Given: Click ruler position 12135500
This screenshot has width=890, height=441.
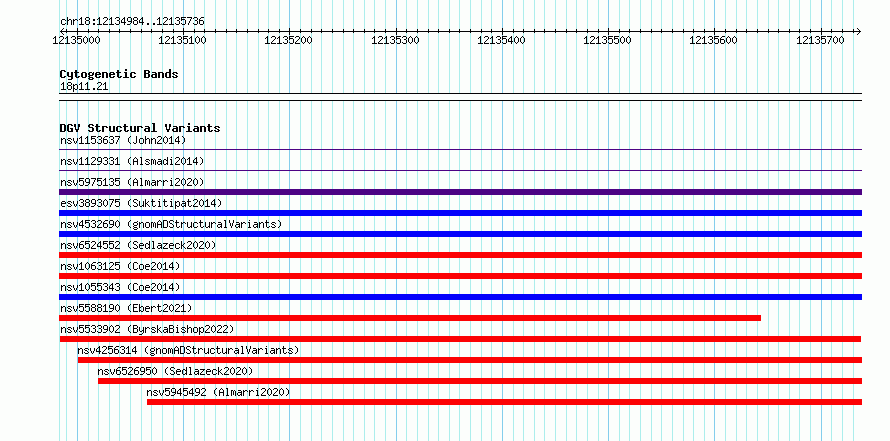Looking at the screenshot, I should (x=608, y=40).
